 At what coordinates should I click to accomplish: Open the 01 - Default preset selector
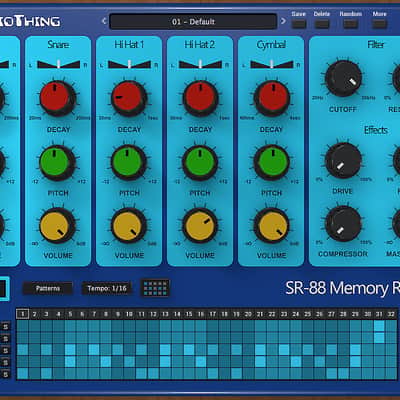pos(193,22)
